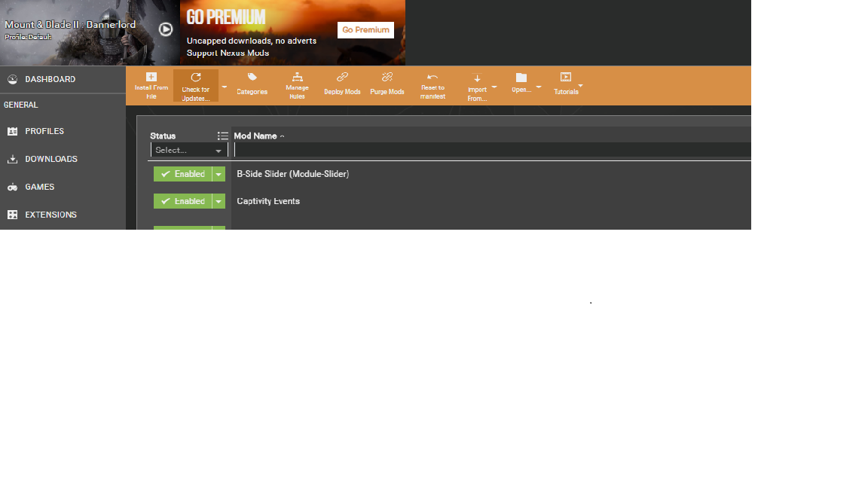
Task: Open the Status filter Select dropdown
Action: point(189,150)
